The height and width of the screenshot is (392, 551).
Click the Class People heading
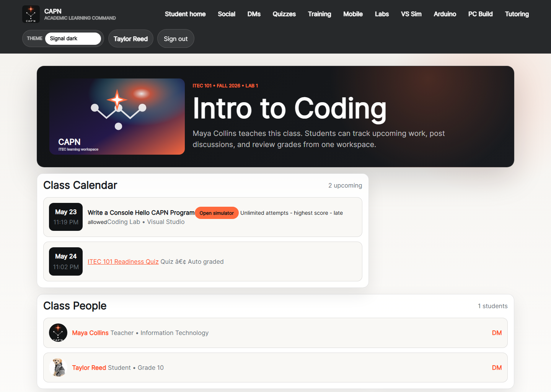pyautogui.click(x=75, y=306)
